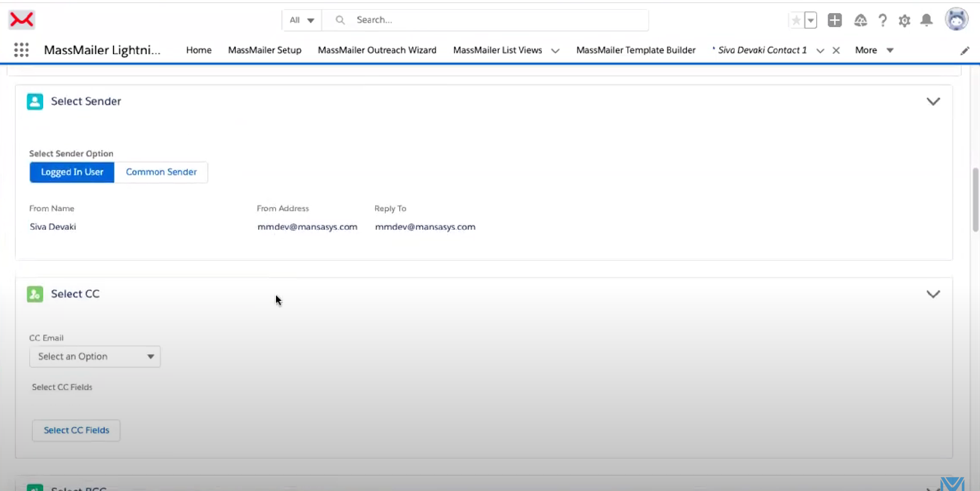This screenshot has height=491, width=980.
Task: Open the Notifications bell
Action: coord(926,20)
